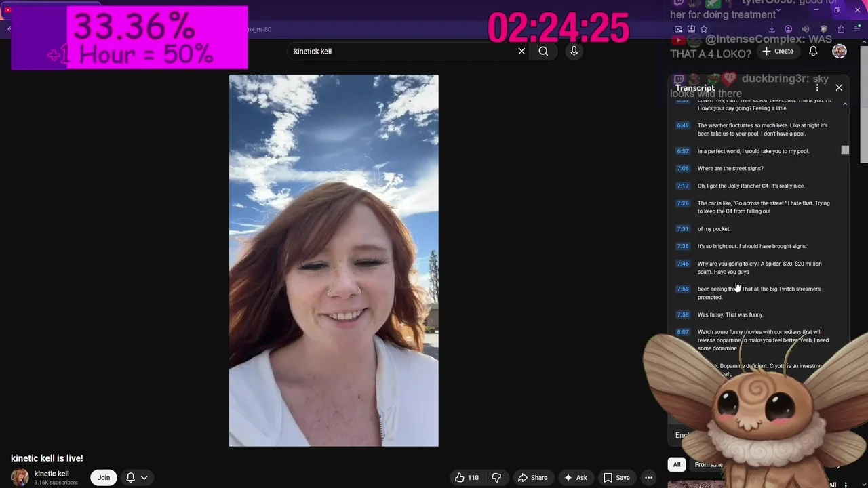The width and height of the screenshot is (868, 488).
Task: Click transcript line 'of my pocket.'
Action: tap(714, 229)
